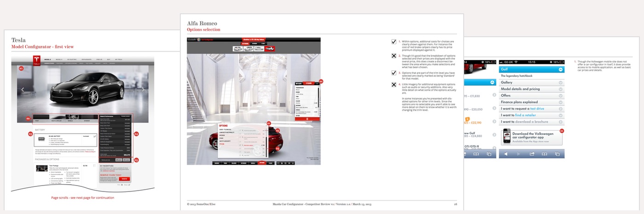Screen dimensions: 644x214
Task: Click the Gallery row label
Action: [506, 83]
